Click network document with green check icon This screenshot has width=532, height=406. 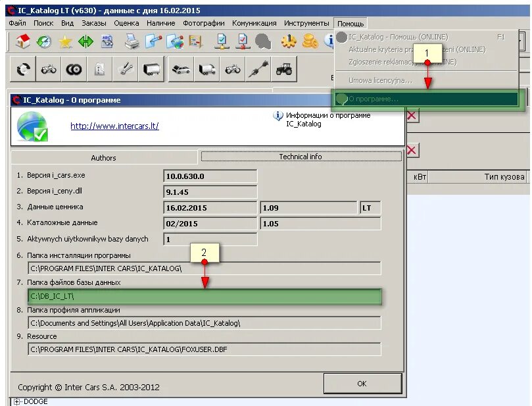click(222, 41)
